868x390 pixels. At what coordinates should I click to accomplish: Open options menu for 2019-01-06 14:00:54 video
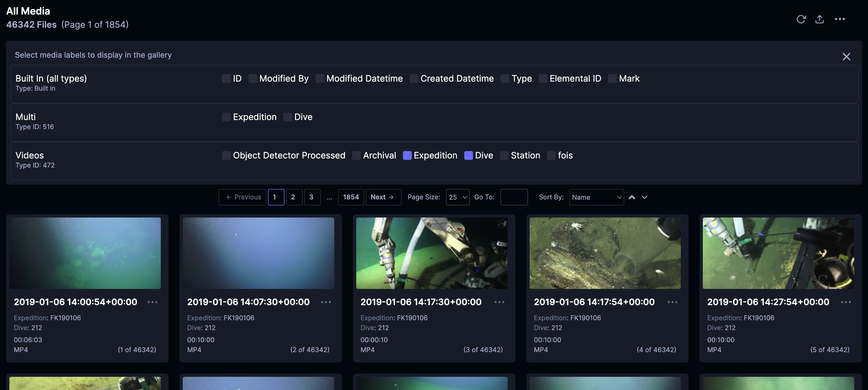pos(152,302)
